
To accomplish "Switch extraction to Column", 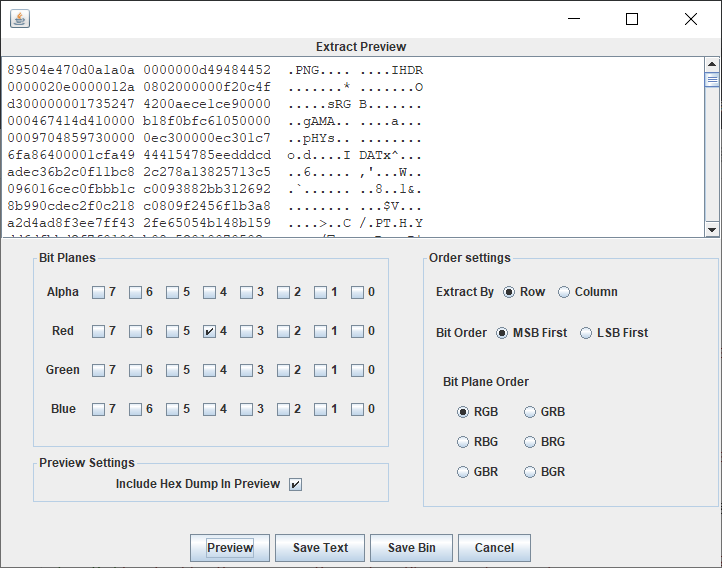I will (564, 292).
